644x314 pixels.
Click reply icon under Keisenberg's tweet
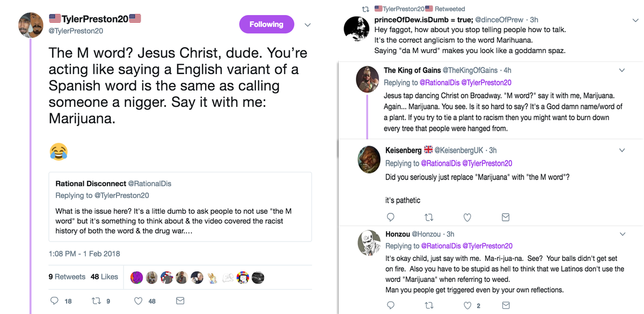tap(391, 217)
